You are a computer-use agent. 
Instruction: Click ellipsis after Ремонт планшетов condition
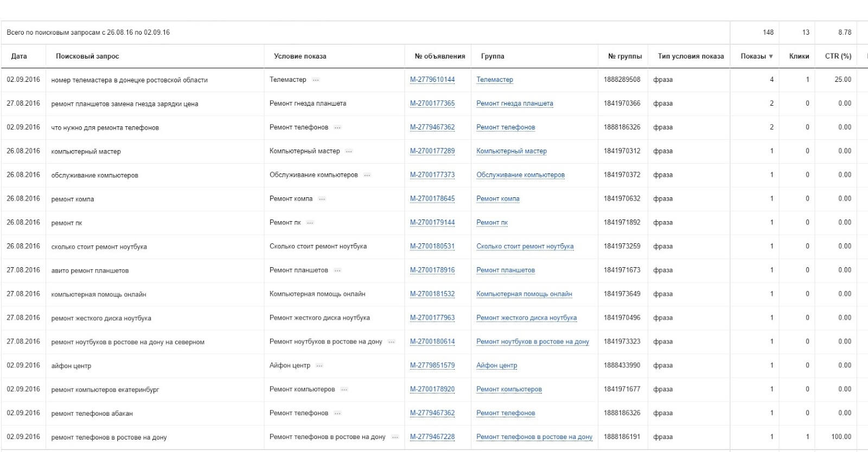pyautogui.click(x=337, y=271)
